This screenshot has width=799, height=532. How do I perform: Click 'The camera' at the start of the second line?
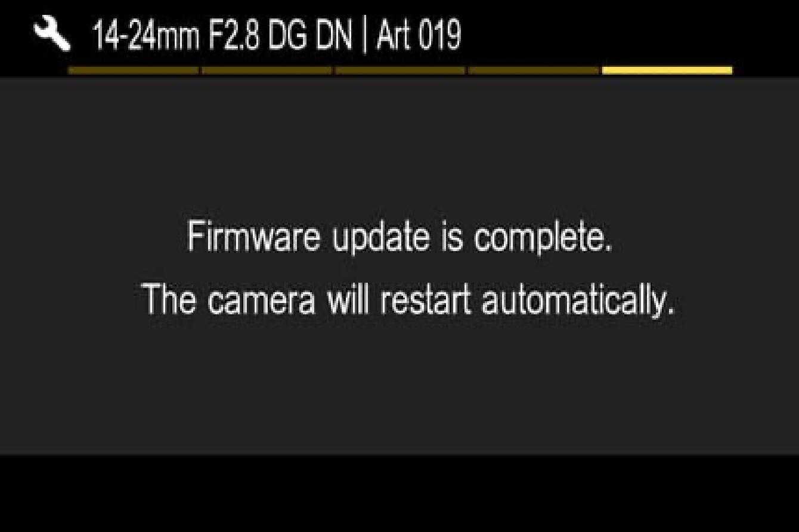coord(230,299)
